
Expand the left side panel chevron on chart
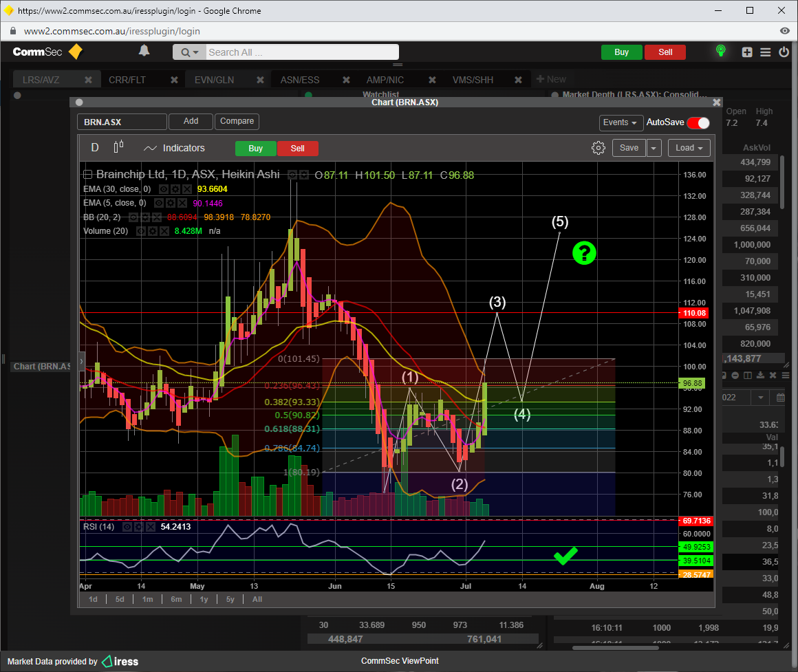click(x=81, y=361)
